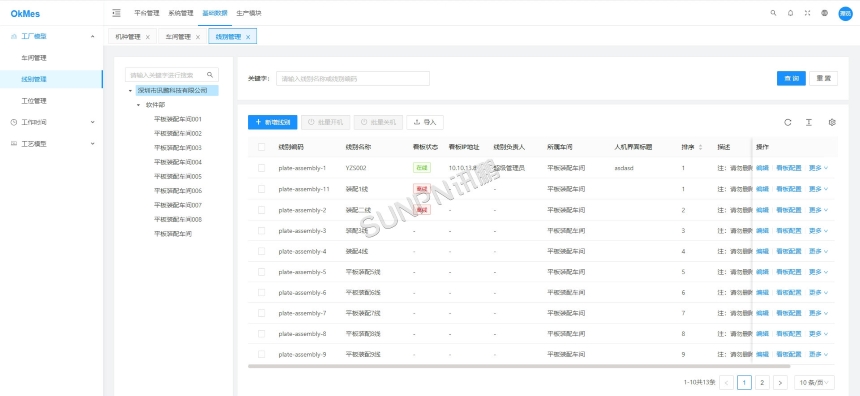860x396 pixels.
Task: Open the 10条/页 page size dropdown
Action: [814, 382]
